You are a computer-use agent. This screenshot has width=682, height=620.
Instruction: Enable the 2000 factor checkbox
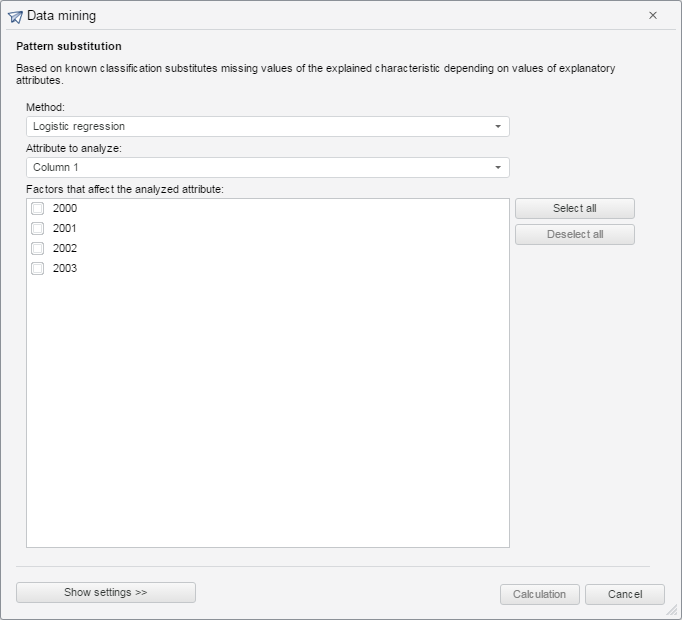tap(38, 209)
